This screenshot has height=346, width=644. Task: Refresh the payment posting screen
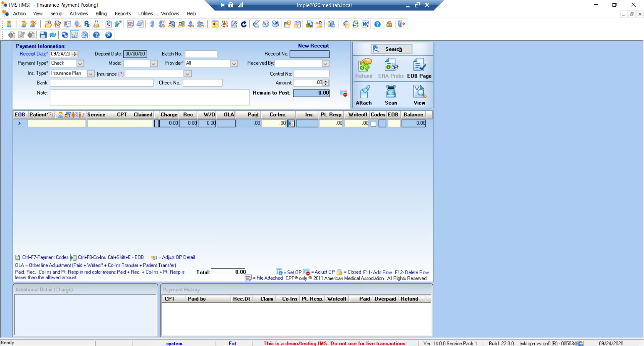pyautogui.click(x=65, y=35)
